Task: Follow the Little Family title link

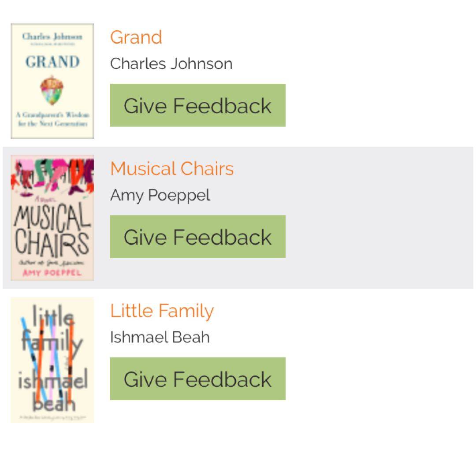Action: [x=162, y=311]
